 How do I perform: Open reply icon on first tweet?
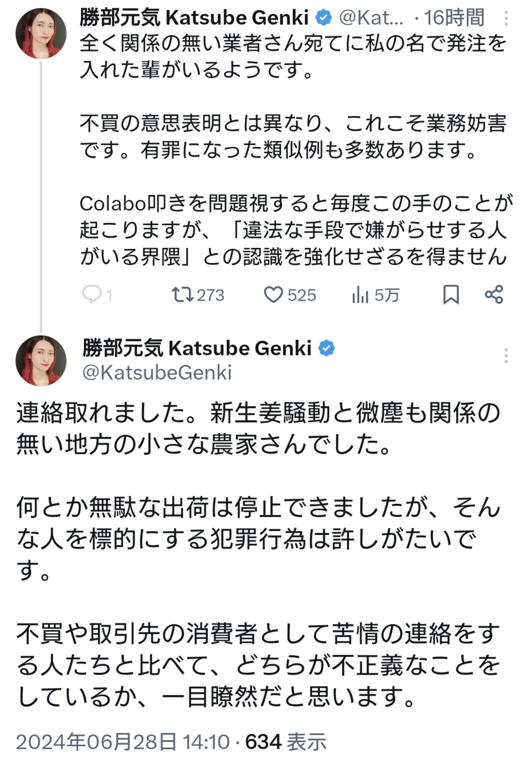tap(92, 295)
